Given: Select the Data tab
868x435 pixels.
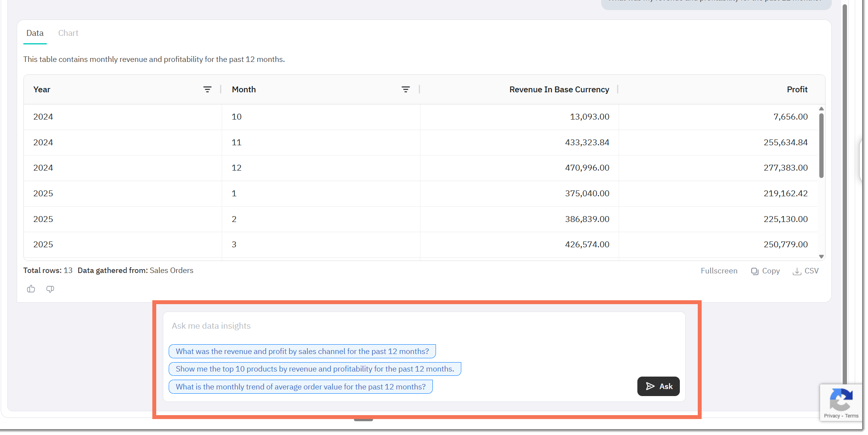Looking at the screenshot, I should tap(35, 33).
